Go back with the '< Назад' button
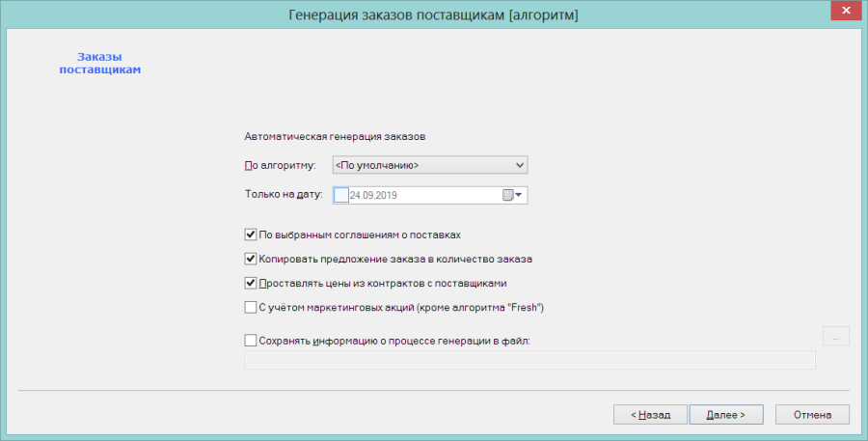Viewport: 868px width, 441px height. [650, 414]
